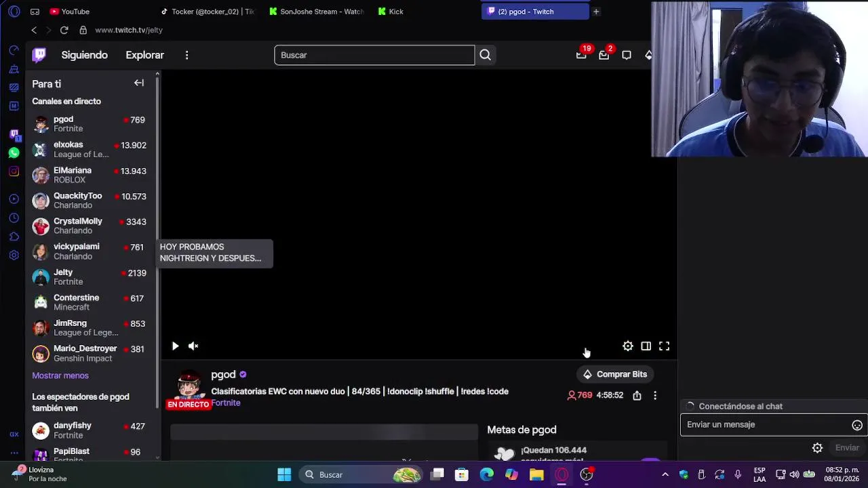
Task: Open extensions cube in Opera sidebar
Action: tap(14, 237)
